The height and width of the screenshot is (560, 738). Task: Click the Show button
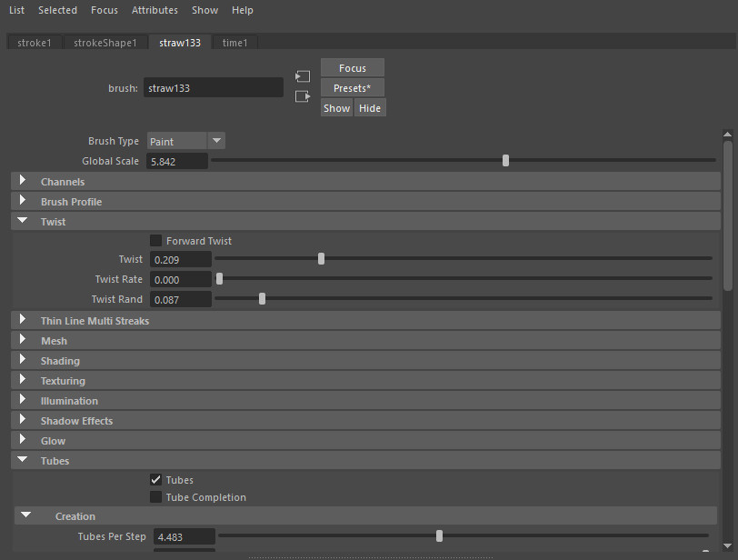pos(336,108)
